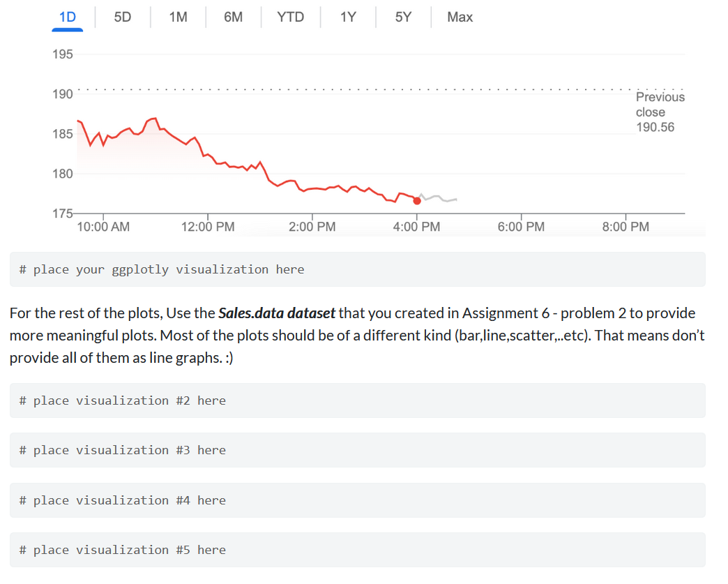
Task: Open the Max historical chart range
Action: click(x=460, y=17)
